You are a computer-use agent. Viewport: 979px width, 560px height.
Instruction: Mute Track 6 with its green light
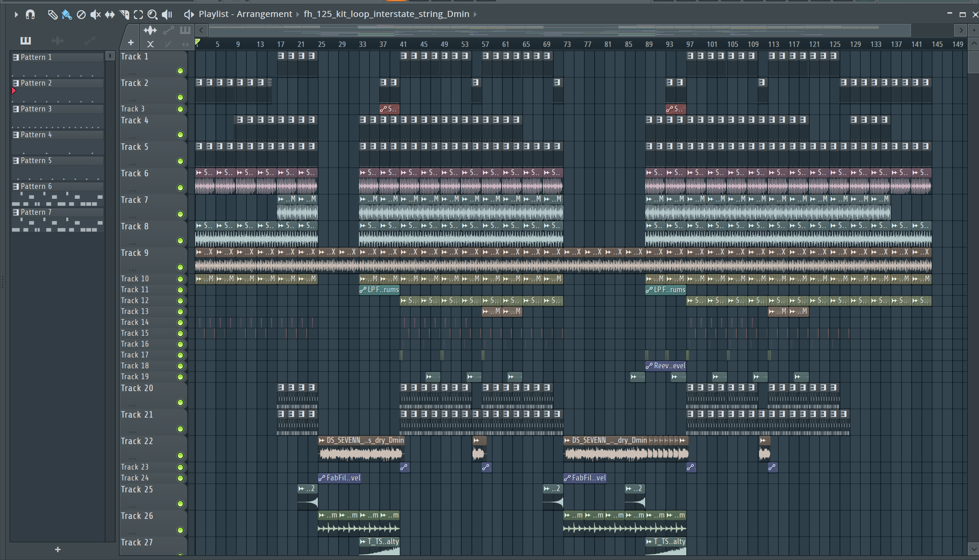click(x=180, y=188)
